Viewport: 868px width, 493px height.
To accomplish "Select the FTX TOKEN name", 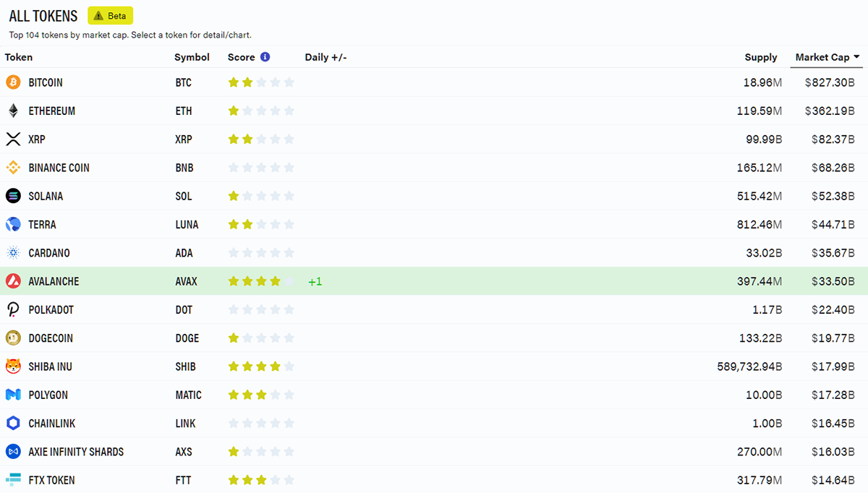I will pos(51,480).
